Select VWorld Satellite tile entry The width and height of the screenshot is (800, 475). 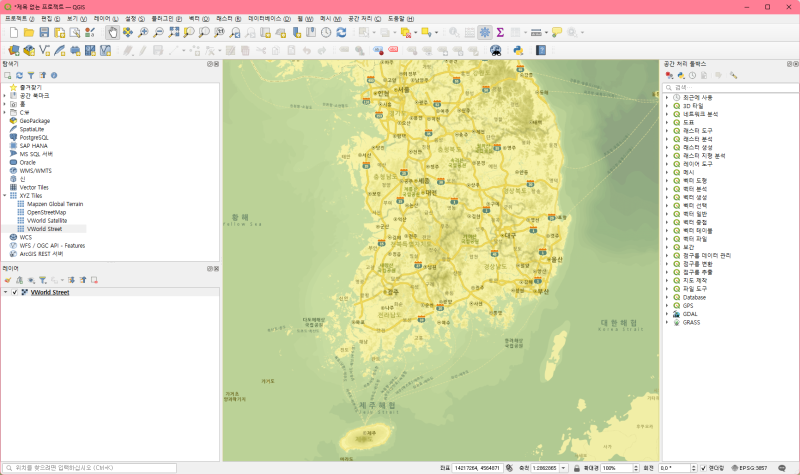(x=47, y=221)
